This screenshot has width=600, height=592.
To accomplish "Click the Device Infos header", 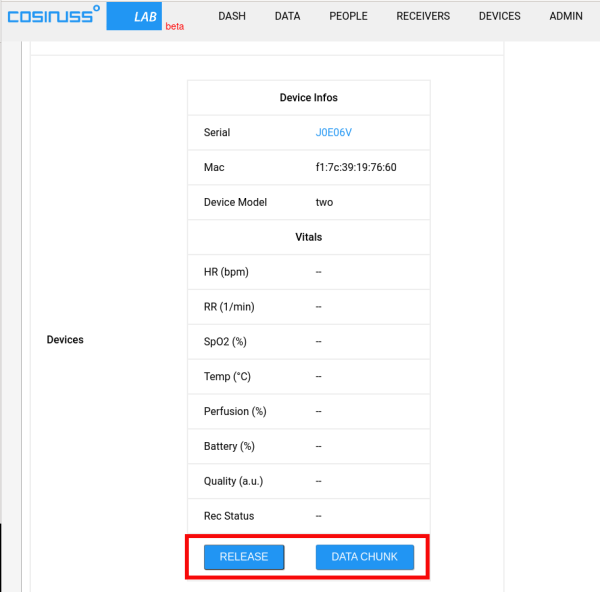I will [308, 98].
